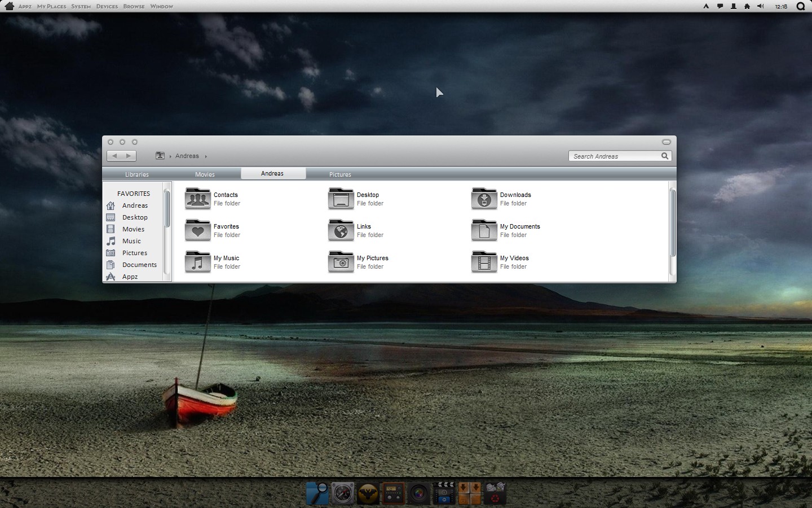Viewport: 812px width, 508px height.
Task: Open the bat logo app in dock
Action: [368, 494]
